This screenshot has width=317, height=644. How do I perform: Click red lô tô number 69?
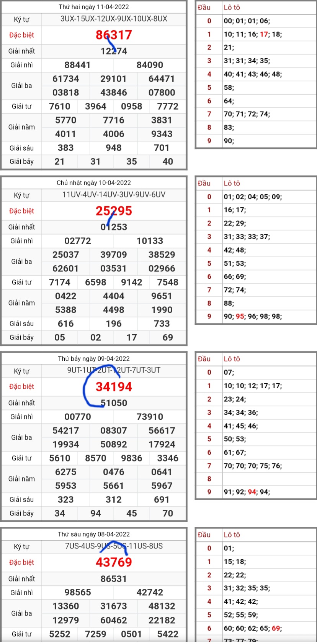(276, 628)
